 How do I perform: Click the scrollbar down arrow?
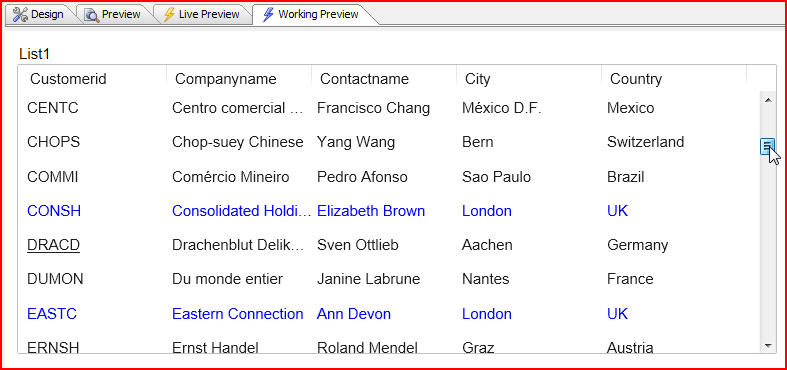point(767,345)
